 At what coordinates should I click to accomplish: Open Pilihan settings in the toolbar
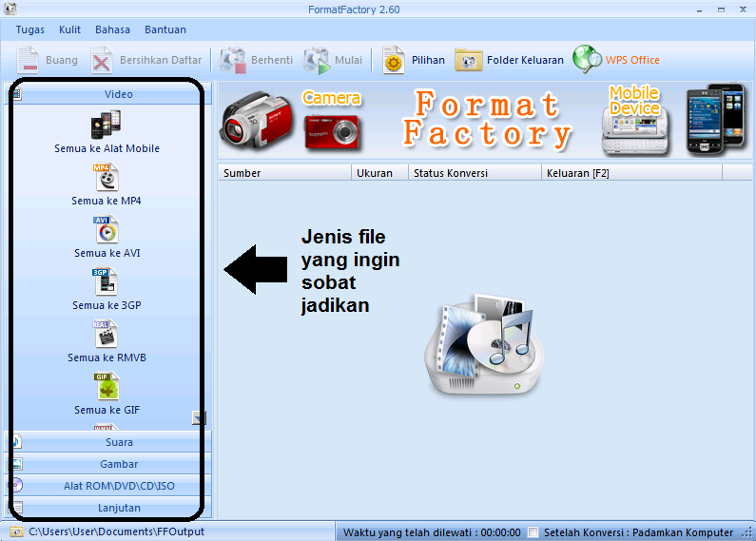point(414,60)
